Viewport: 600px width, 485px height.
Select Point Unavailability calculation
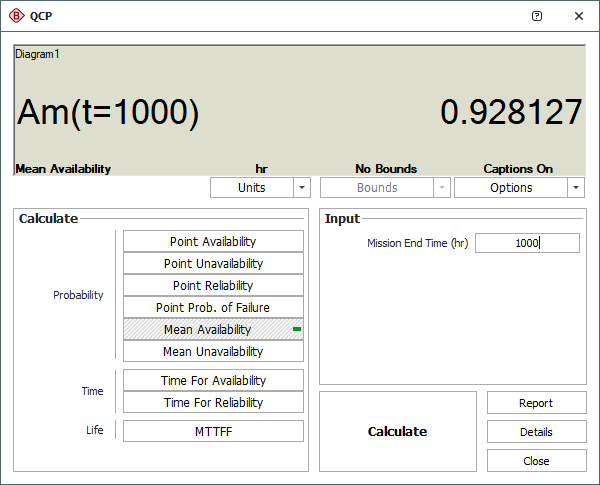(x=213, y=263)
